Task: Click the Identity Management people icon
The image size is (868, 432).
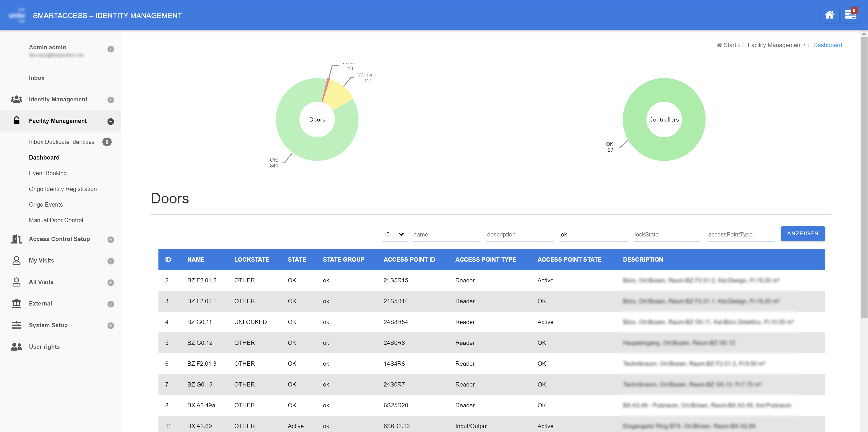Action: 16,99
